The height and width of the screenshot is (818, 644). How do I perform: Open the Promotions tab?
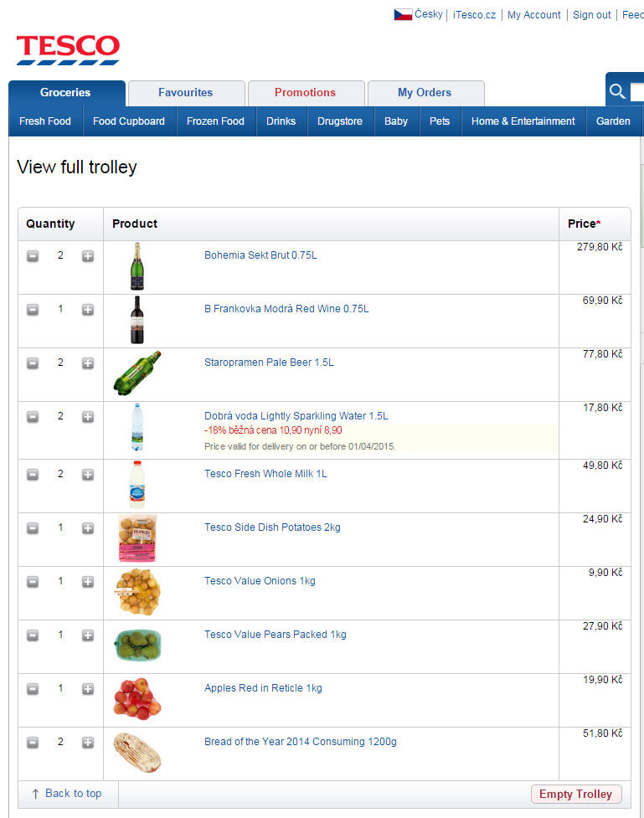(x=306, y=93)
